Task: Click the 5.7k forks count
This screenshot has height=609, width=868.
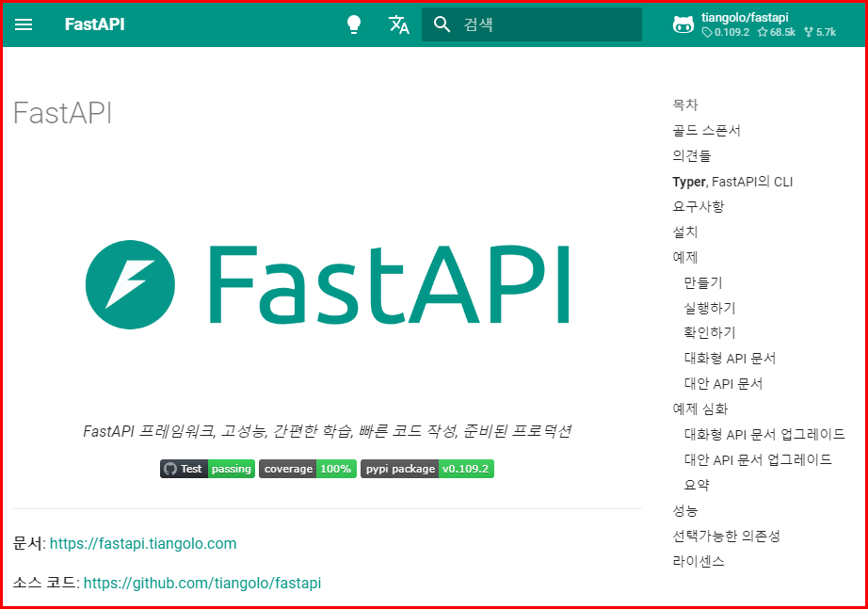Action: (x=820, y=32)
